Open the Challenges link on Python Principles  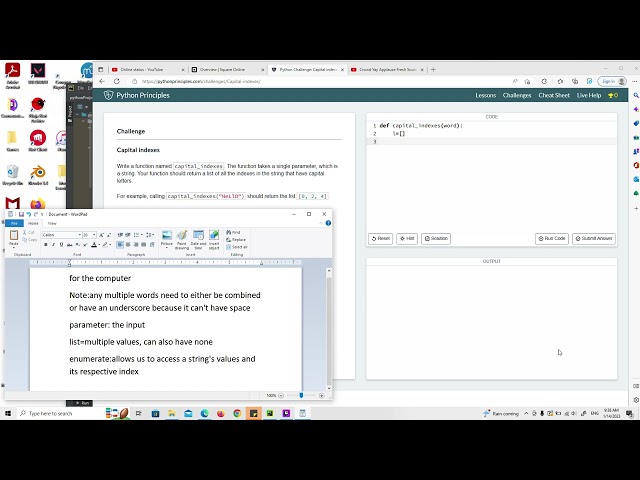[x=517, y=96]
